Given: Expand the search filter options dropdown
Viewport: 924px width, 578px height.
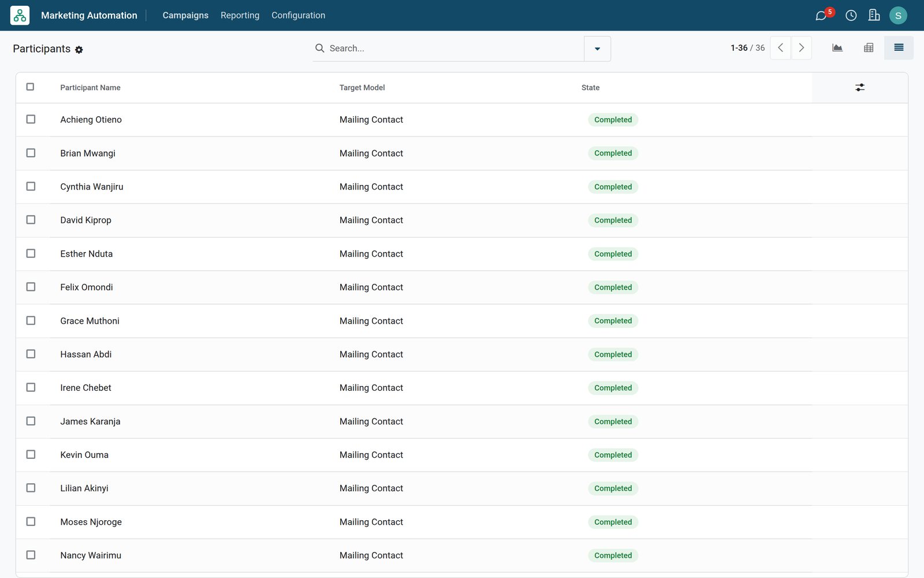Looking at the screenshot, I should (x=597, y=49).
